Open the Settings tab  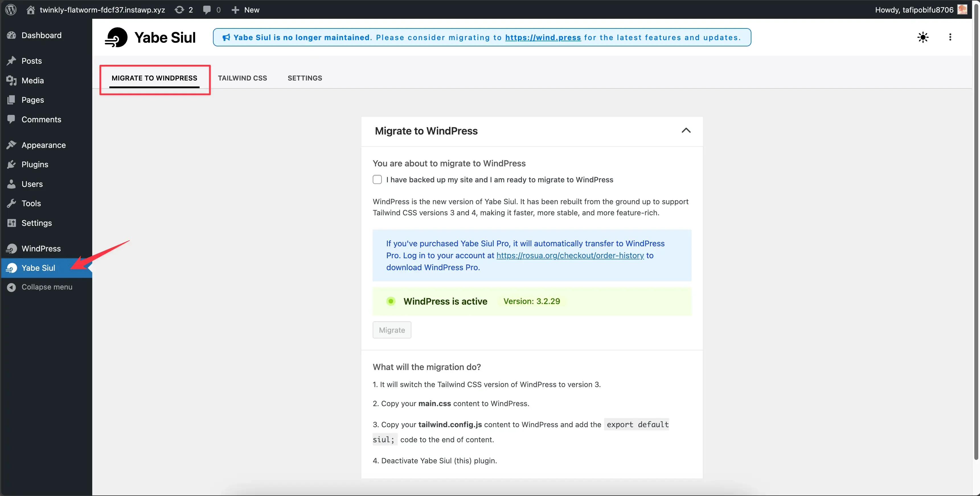[x=304, y=78]
